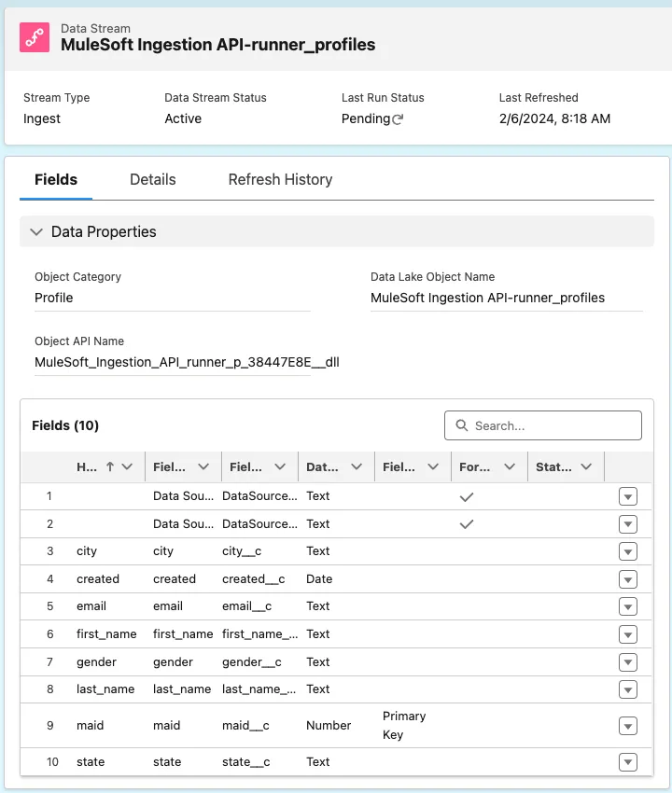
Task: Click the Stat... column header label
Action: tap(553, 466)
